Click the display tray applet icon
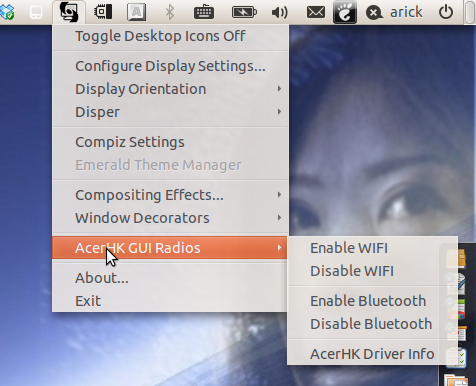This screenshot has width=476, height=386. click(x=69, y=12)
